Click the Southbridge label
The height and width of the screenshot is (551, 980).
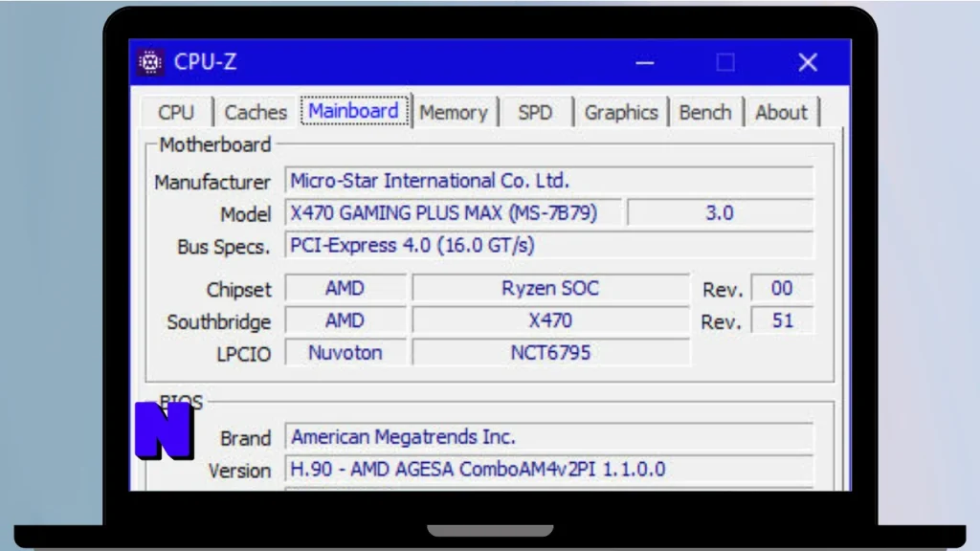click(x=219, y=322)
